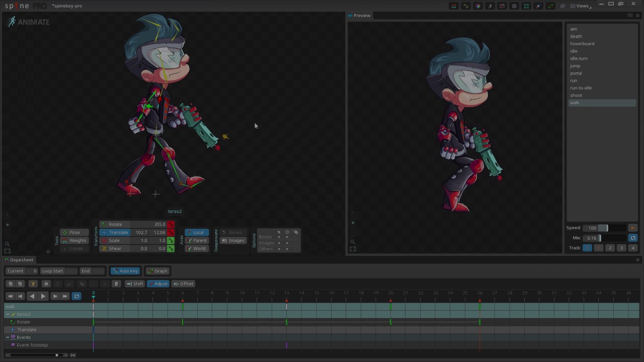Click the Rotate keyframe at frame 13

(286, 322)
